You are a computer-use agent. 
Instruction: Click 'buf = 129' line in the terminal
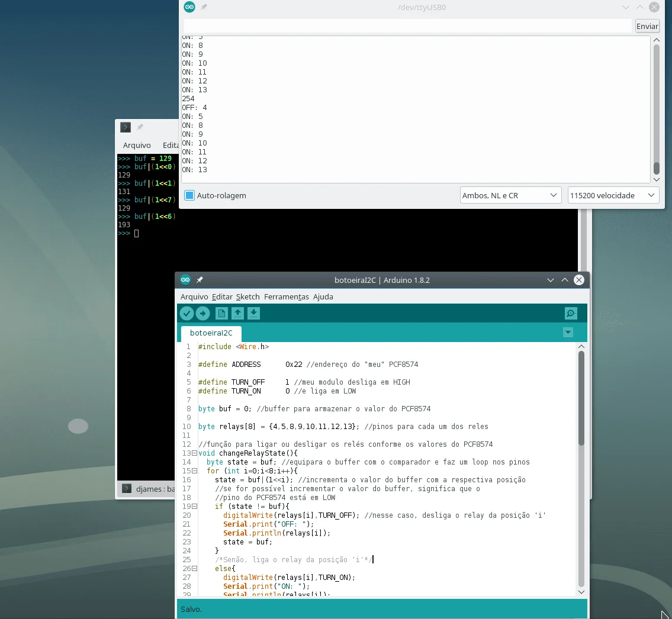click(x=153, y=158)
